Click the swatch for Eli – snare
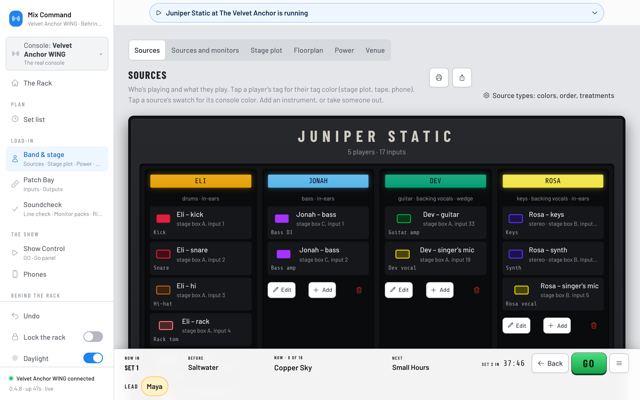 pyautogui.click(x=163, y=254)
